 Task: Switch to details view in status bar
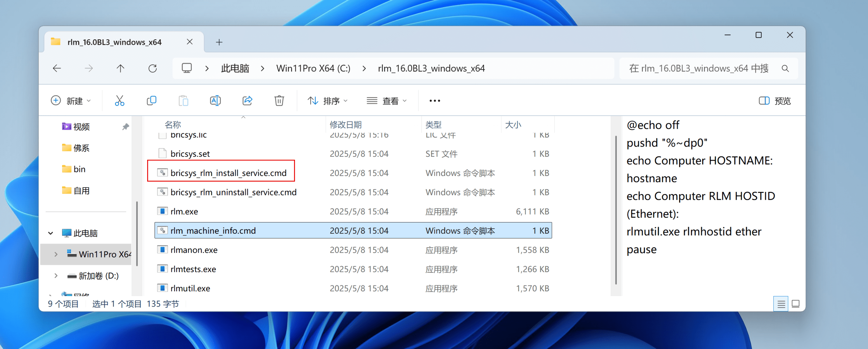click(781, 304)
